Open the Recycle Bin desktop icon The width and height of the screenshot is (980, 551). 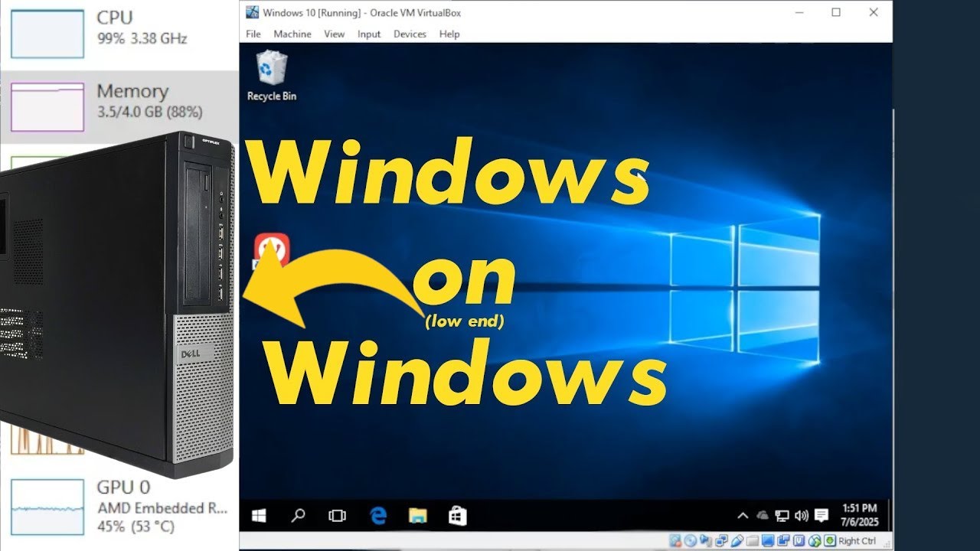point(271,75)
